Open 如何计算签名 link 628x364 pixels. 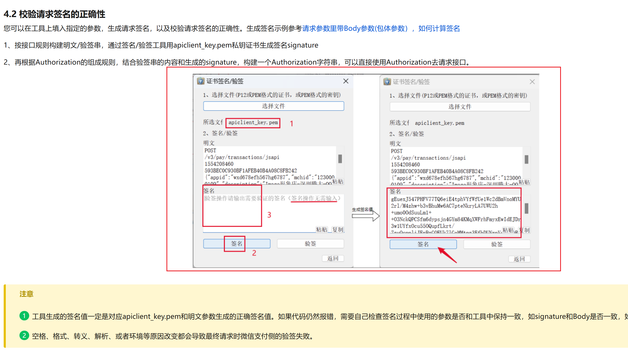[439, 28]
